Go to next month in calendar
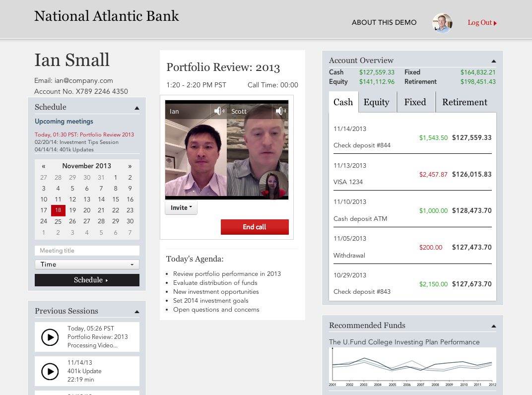 coord(130,166)
